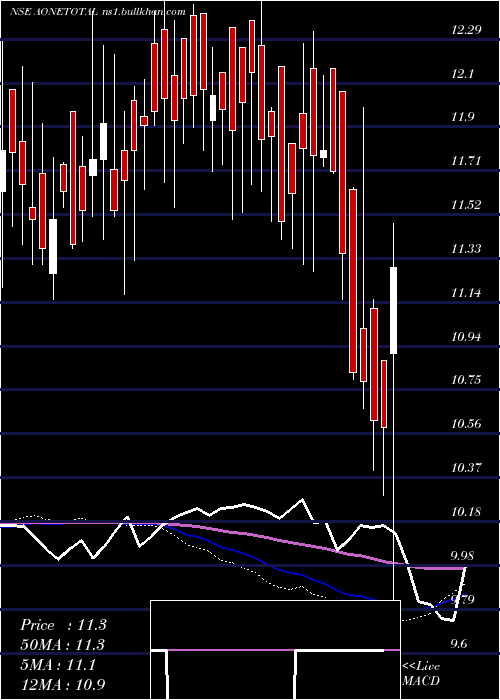Click the 12MA : 10.9 readout
Screen dimensions: 500x700
click(x=63, y=684)
